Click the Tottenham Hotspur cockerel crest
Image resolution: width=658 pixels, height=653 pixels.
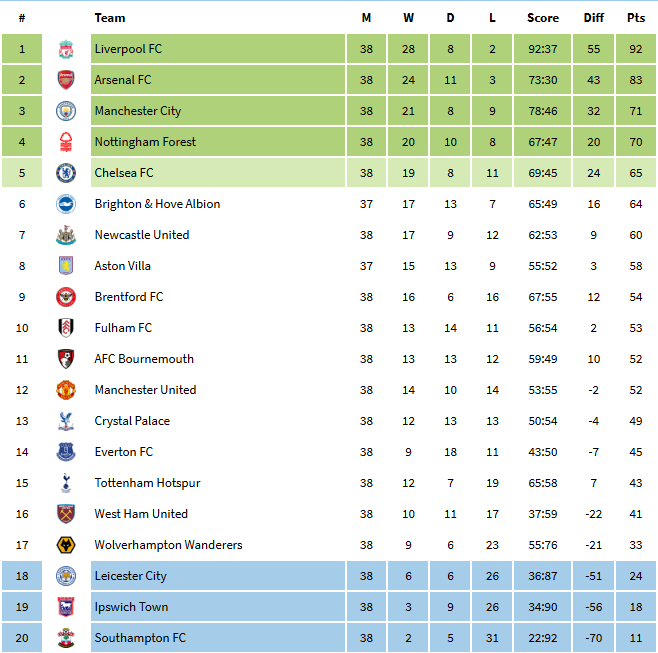point(66,483)
